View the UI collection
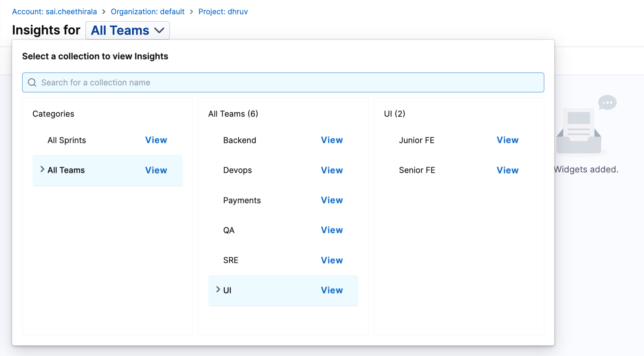This screenshot has height=356, width=644. (x=332, y=290)
